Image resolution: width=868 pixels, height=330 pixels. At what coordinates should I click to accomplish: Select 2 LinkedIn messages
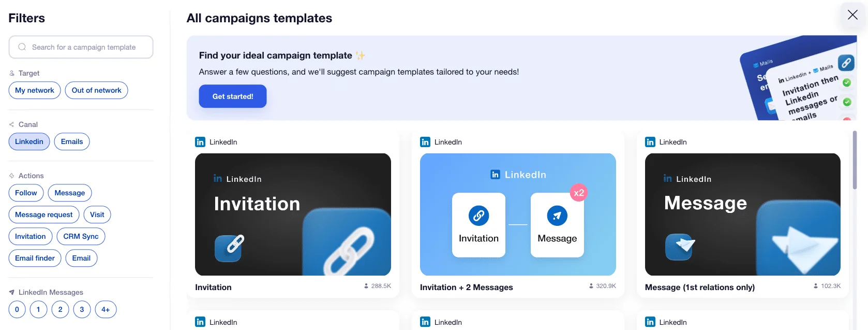[x=60, y=309]
